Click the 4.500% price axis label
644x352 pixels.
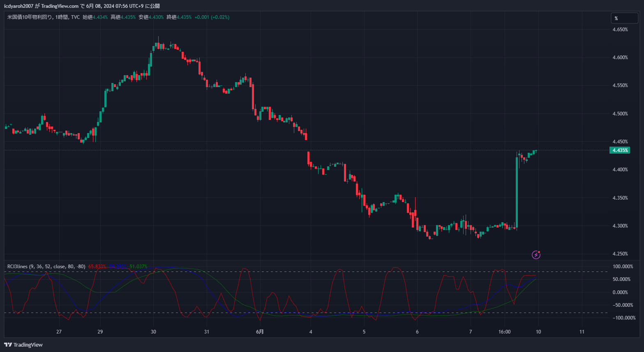tap(620, 114)
